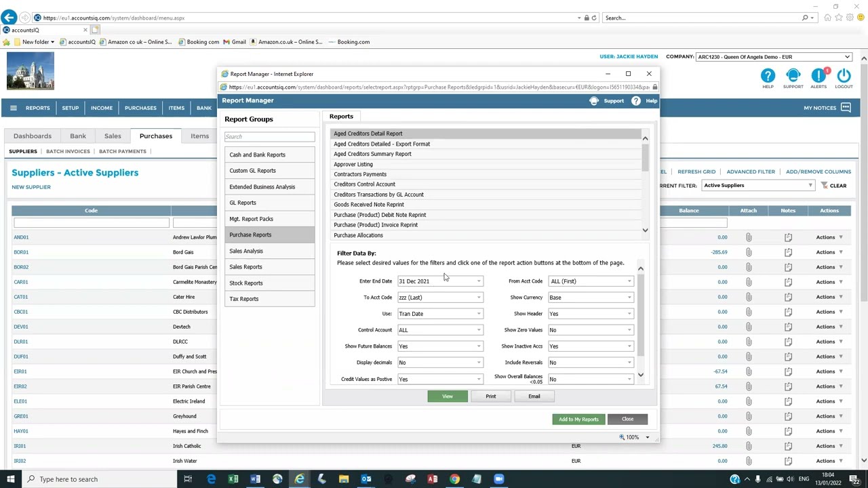Open the hamburger navigation menu
The width and height of the screenshot is (868, 488).
pyautogui.click(x=13, y=107)
